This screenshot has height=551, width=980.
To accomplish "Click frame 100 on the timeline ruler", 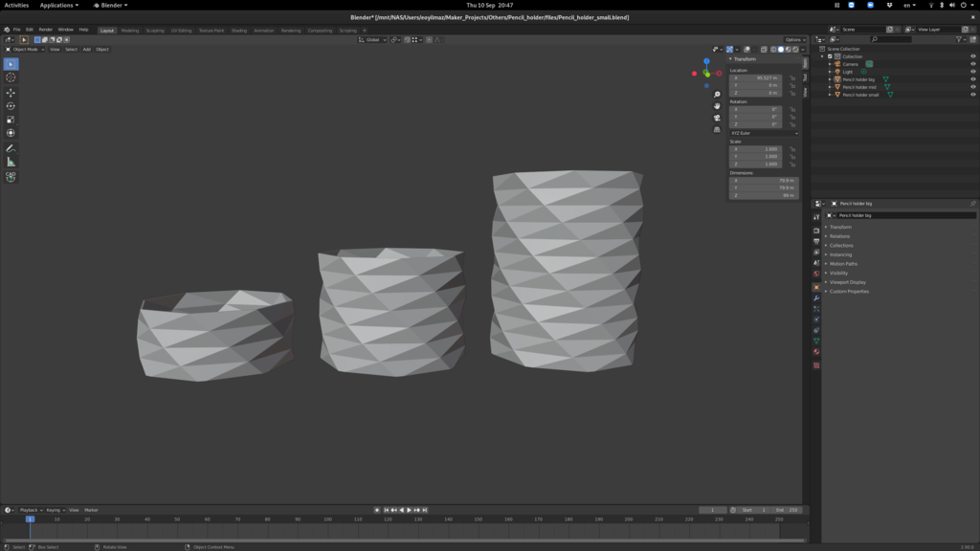I will click(327, 519).
